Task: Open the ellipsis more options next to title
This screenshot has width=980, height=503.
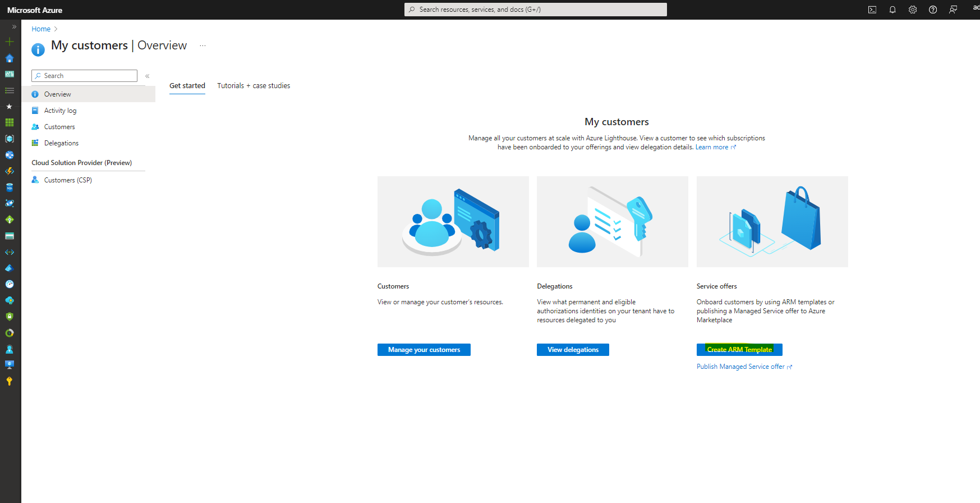Action: pyautogui.click(x=203, y=45)
